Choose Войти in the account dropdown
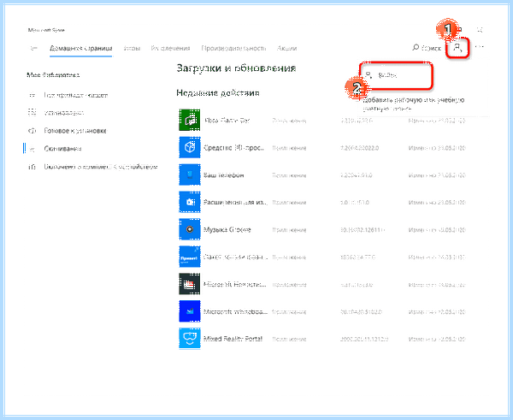The height and width of the screenshot is (420, 513). tap(397, 75)
